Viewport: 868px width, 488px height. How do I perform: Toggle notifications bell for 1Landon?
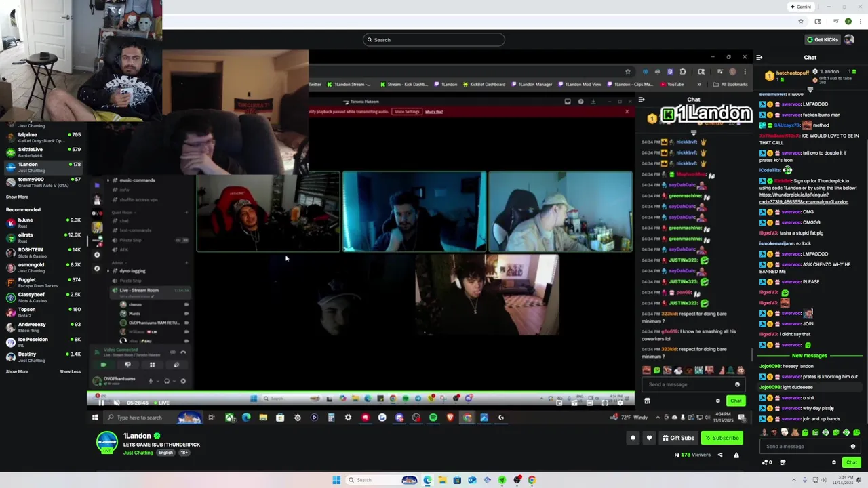[633, 438]
